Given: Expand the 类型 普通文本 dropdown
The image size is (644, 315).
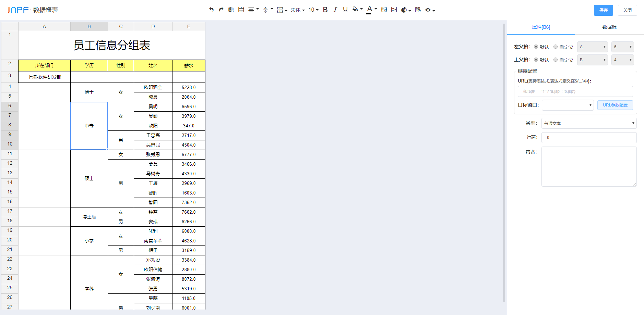Looking at the screenshot, I should point(589,123).
